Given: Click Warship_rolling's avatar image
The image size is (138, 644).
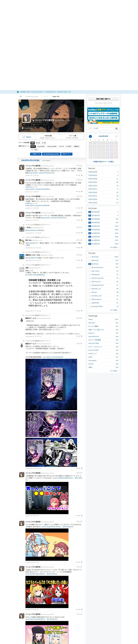Looking at the screenshot, I should pyautogui.click(x=22, y=257).
